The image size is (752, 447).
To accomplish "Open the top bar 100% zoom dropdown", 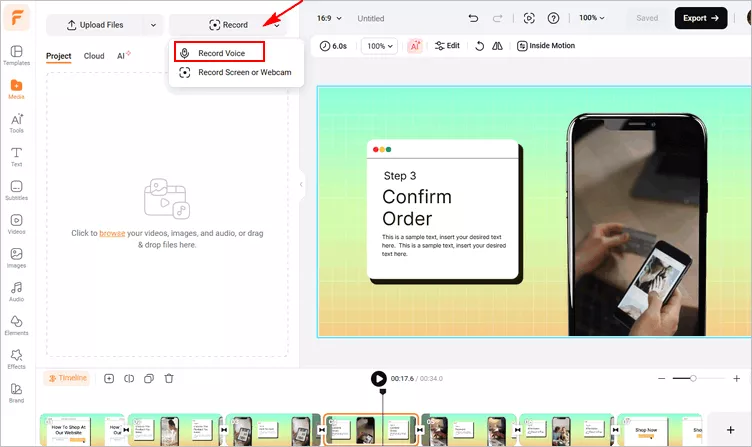I will coord(591,18).
